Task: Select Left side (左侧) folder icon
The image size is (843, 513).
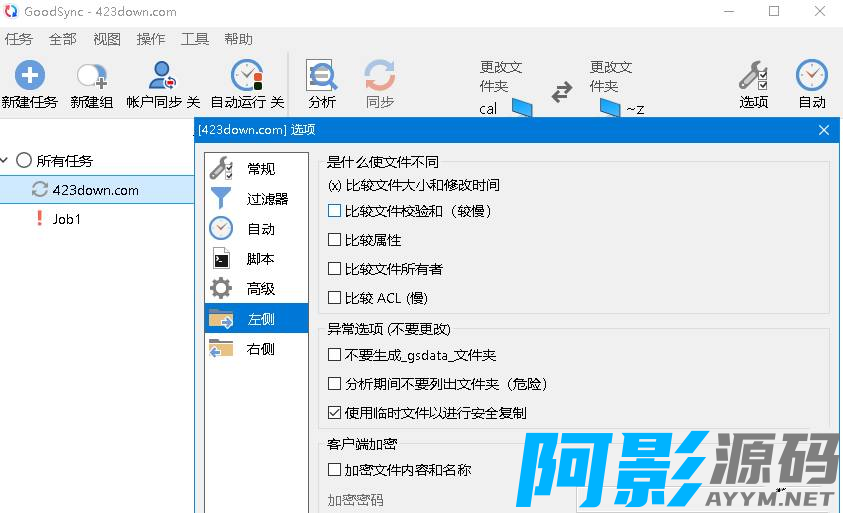Action: pos(221,319)
